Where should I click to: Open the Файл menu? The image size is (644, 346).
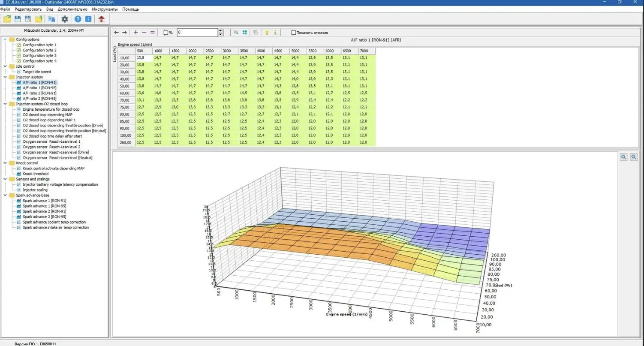[x=6, y=9]
